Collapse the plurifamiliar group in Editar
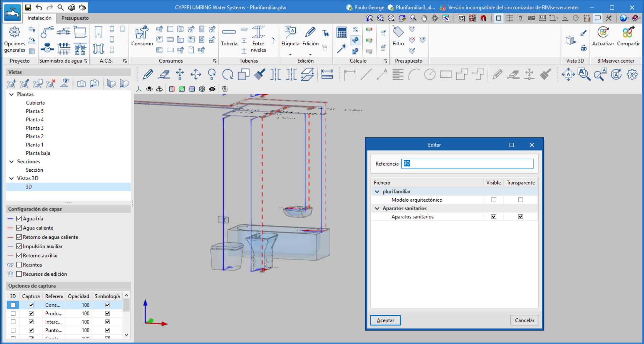This screenshot has height=344, width=644. tap(377, 191)
